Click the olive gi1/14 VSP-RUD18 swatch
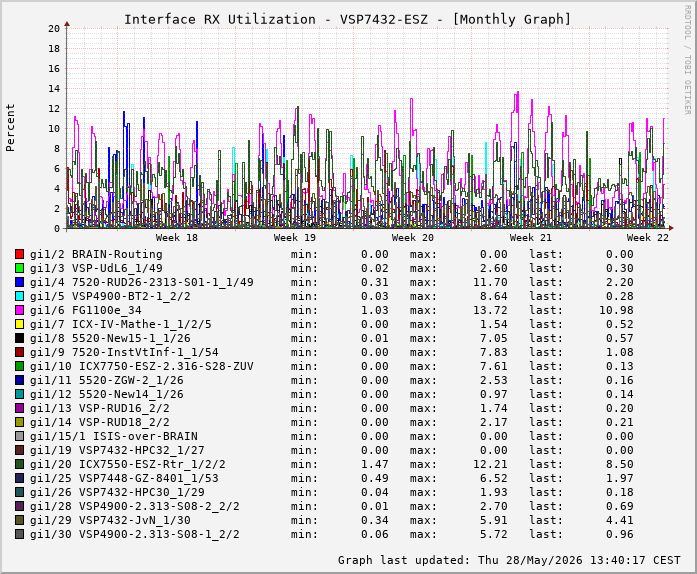The height and width of the screenshot is (574, 697). click(20, 422)
